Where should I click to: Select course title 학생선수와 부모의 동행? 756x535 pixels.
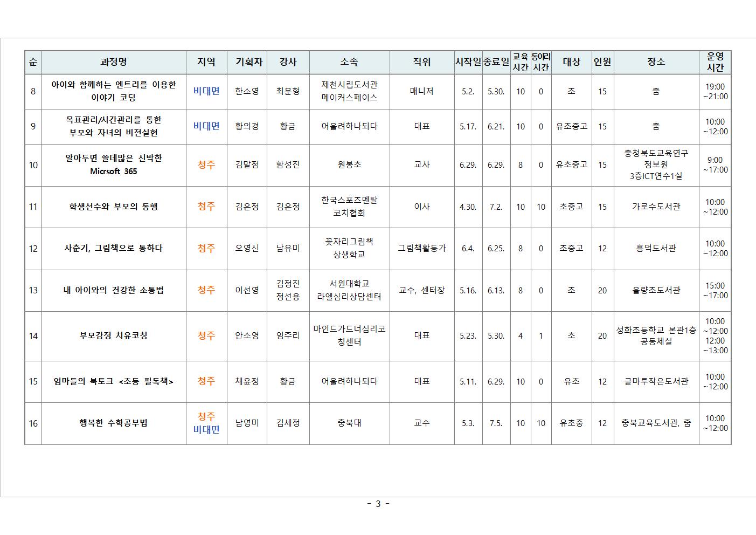[x=114, y=207]
